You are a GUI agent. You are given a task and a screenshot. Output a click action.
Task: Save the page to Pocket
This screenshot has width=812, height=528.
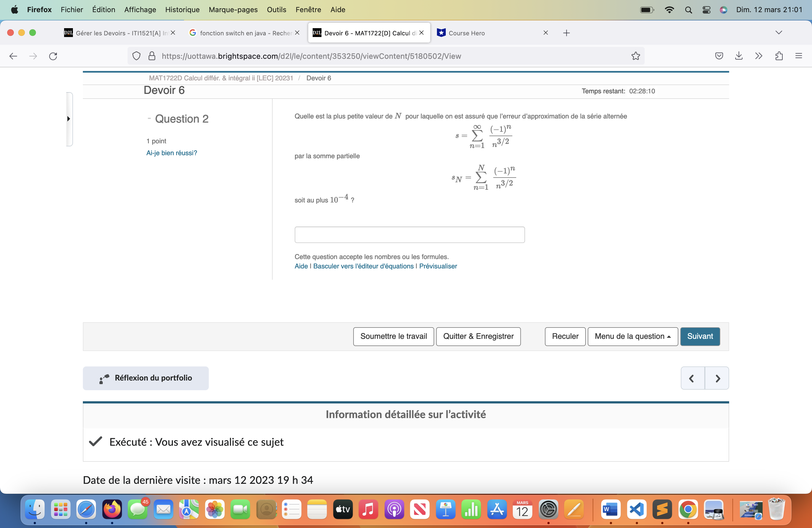[719, 56]
